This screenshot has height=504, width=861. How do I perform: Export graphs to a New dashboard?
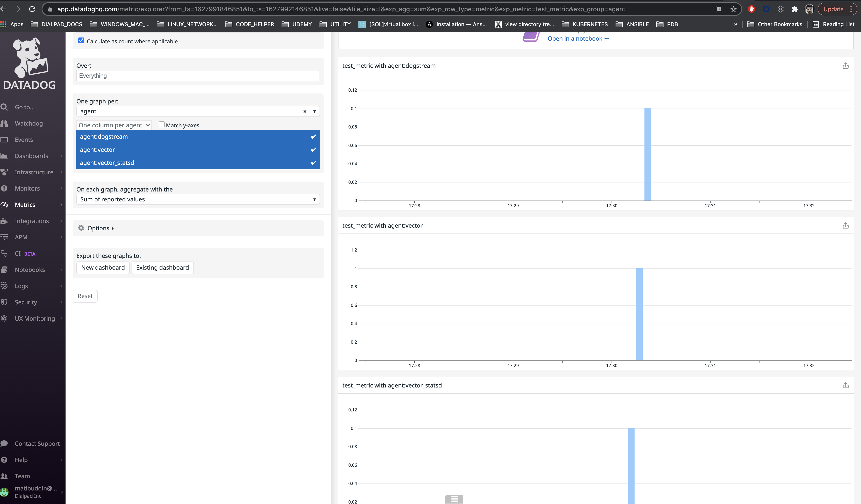pos(103,267)
